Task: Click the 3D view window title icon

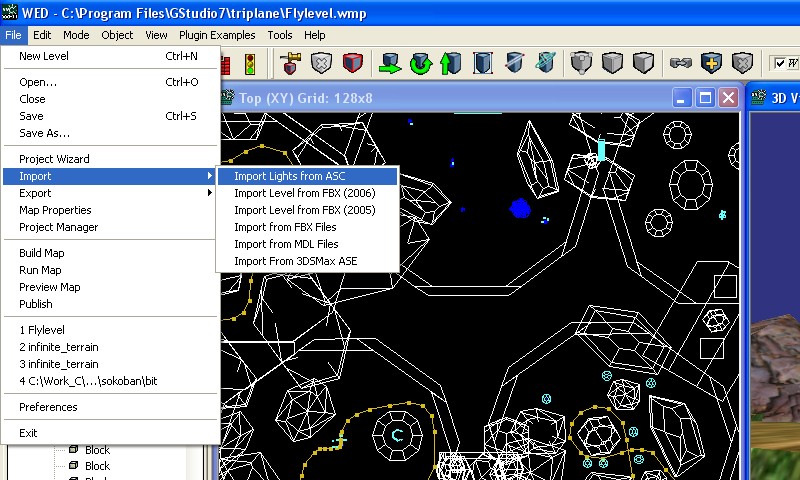Action: click(x=759, y=97)
